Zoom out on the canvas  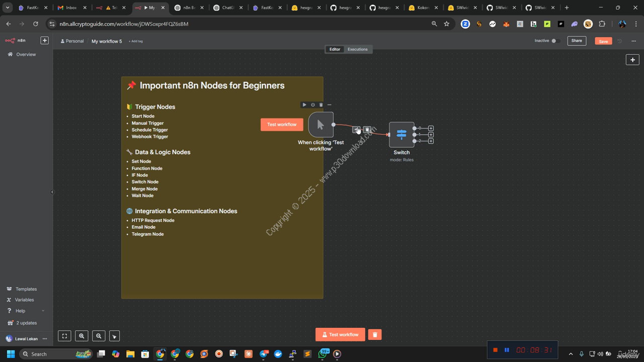point(99,336)
